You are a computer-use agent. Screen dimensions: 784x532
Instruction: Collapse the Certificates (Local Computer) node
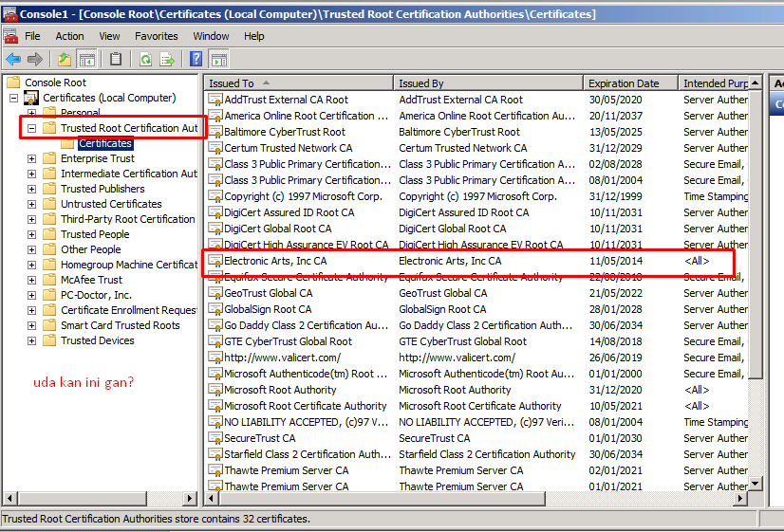14,98
